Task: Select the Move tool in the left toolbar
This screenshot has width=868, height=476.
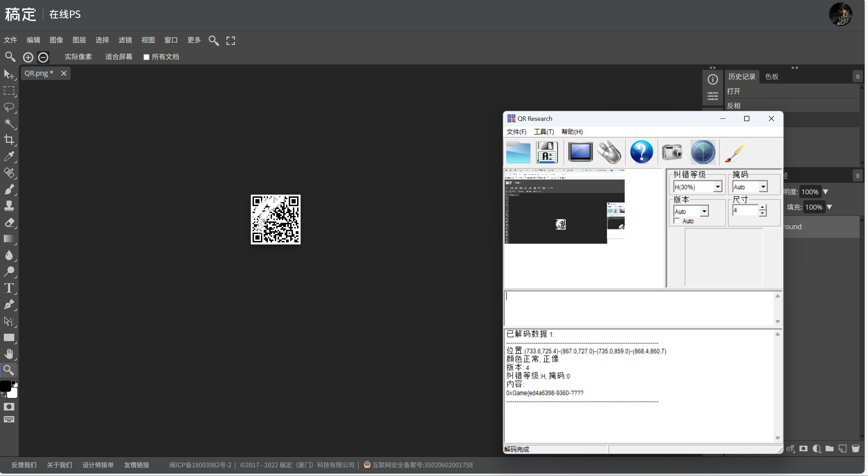Action: 9,74
